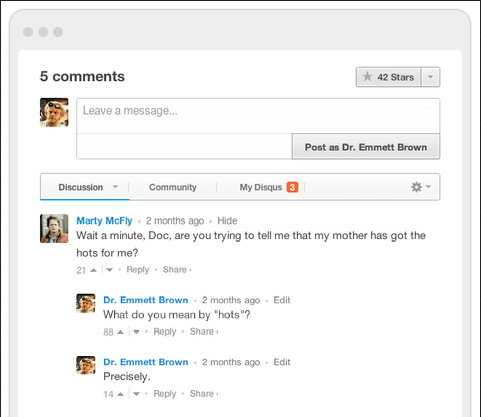Screen dimensions: 481x417
Task: Expand the dropdown next to 42 Stars
Action: click(430, 77)
